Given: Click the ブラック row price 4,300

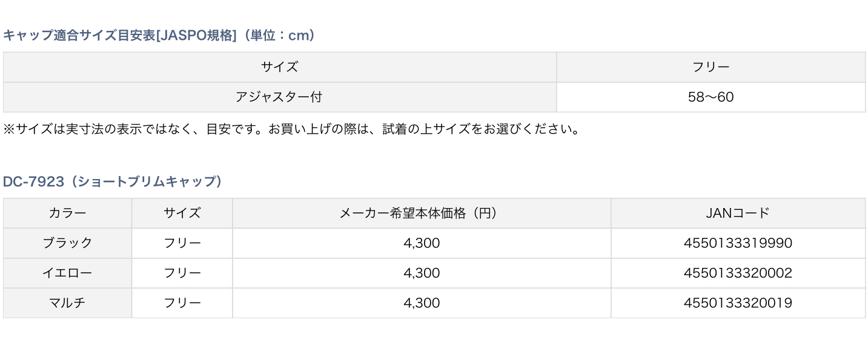Looking at the screenshot, I should (x=421, y=243).
